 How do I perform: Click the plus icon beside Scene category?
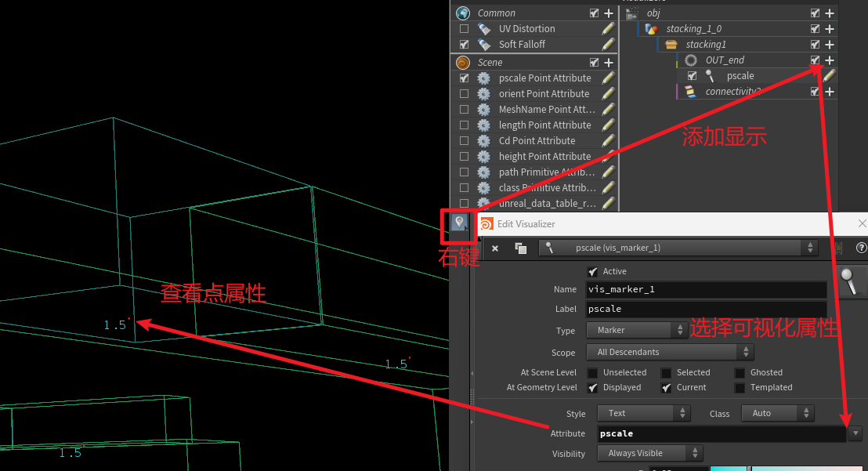pyautogui.click(x=609, y=63)
